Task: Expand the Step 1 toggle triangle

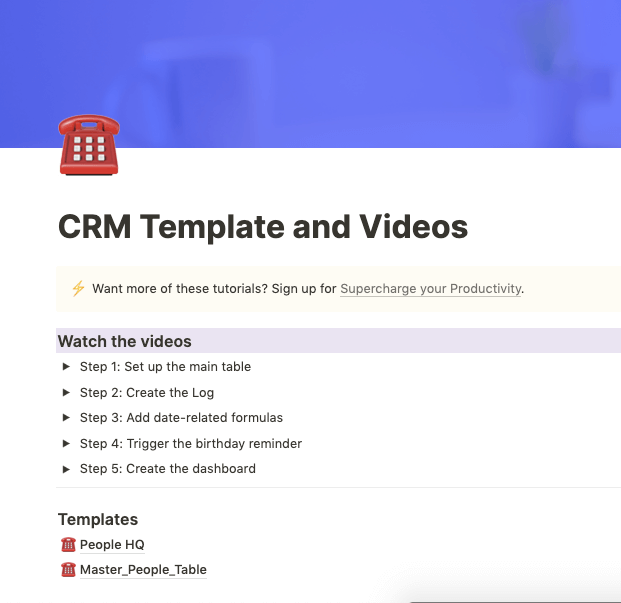Action: (66, 367)
